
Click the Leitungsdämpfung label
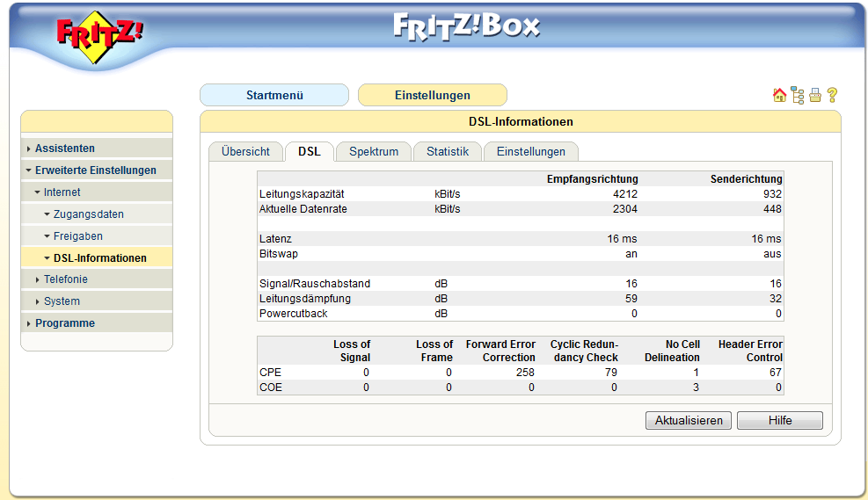tap(305, 299)
